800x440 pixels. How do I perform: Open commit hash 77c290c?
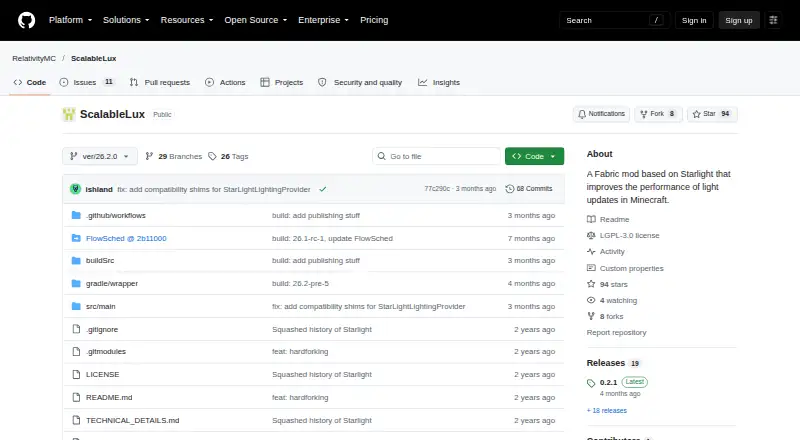(437, 189)
